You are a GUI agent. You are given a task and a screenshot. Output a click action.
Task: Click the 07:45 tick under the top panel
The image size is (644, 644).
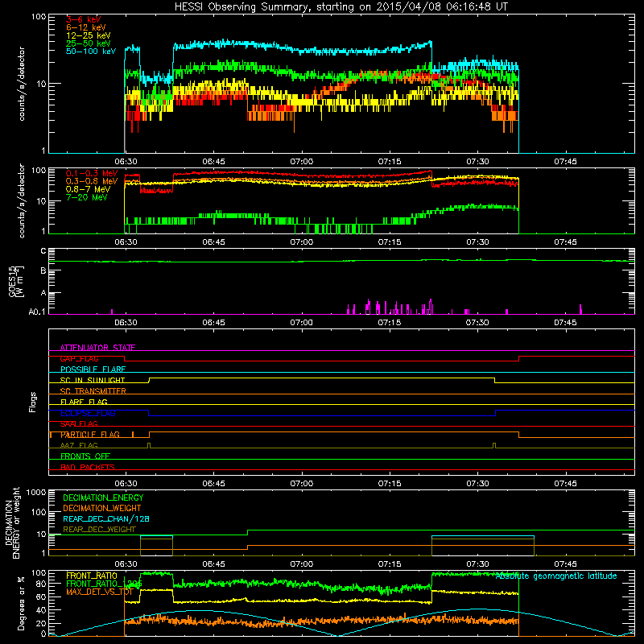[566, 162]
